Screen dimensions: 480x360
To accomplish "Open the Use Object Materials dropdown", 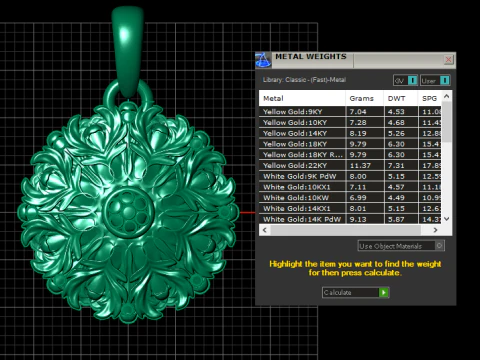I will coord(401,246).
